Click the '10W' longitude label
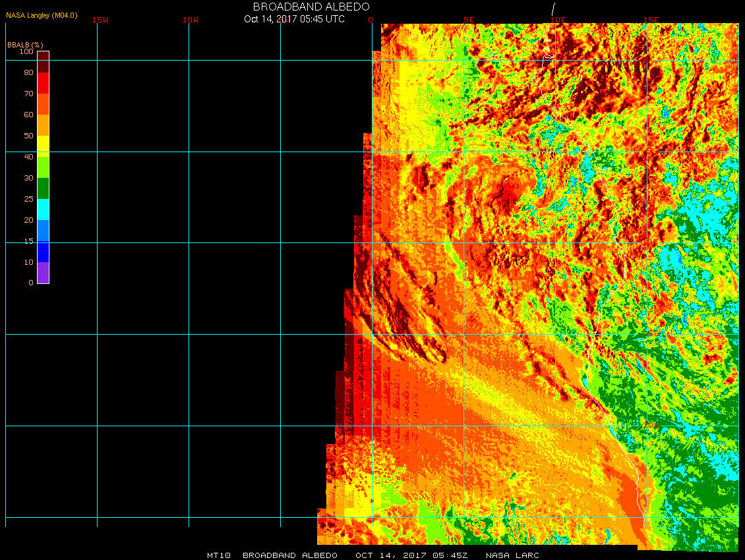Viewport: 745px width, 560px height. click(x=191, y=20)
